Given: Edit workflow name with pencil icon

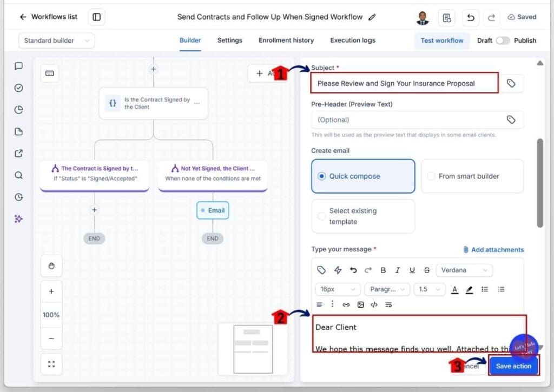Looking at the screenshot, I should tap(372, 17).
